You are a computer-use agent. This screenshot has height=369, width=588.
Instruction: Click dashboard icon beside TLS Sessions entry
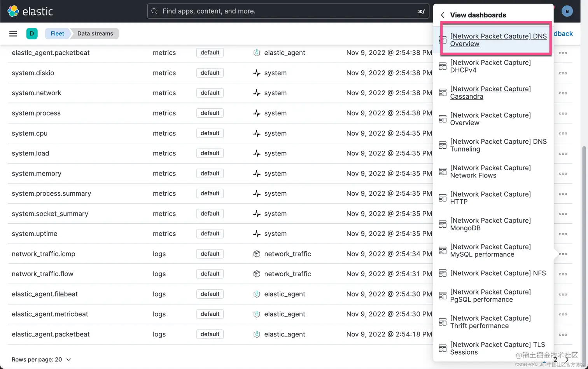[443, 348]
